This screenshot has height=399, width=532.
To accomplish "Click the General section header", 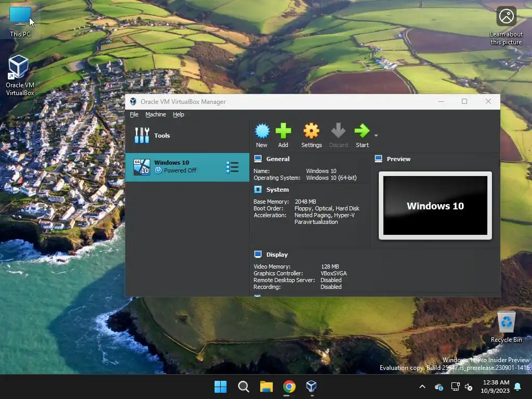I will 278,159.
